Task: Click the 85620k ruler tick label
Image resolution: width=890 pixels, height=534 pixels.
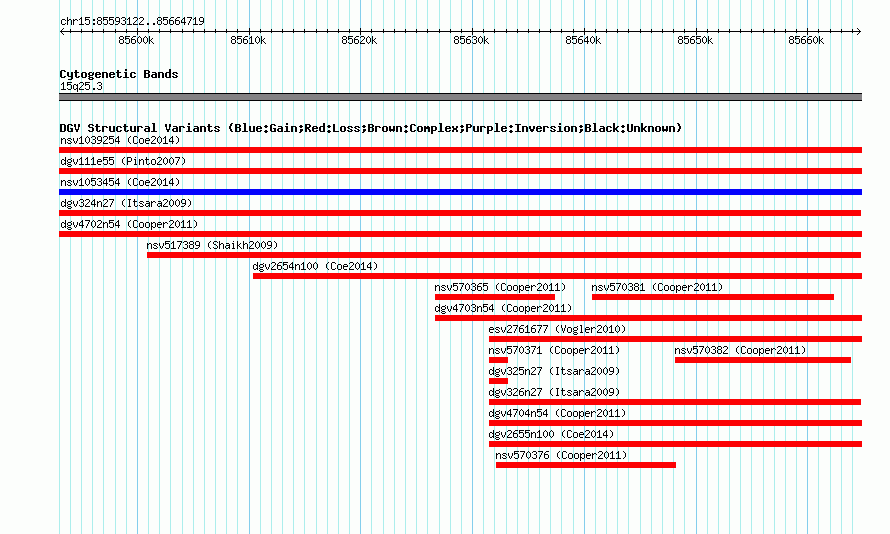Action: coord(359,40)
